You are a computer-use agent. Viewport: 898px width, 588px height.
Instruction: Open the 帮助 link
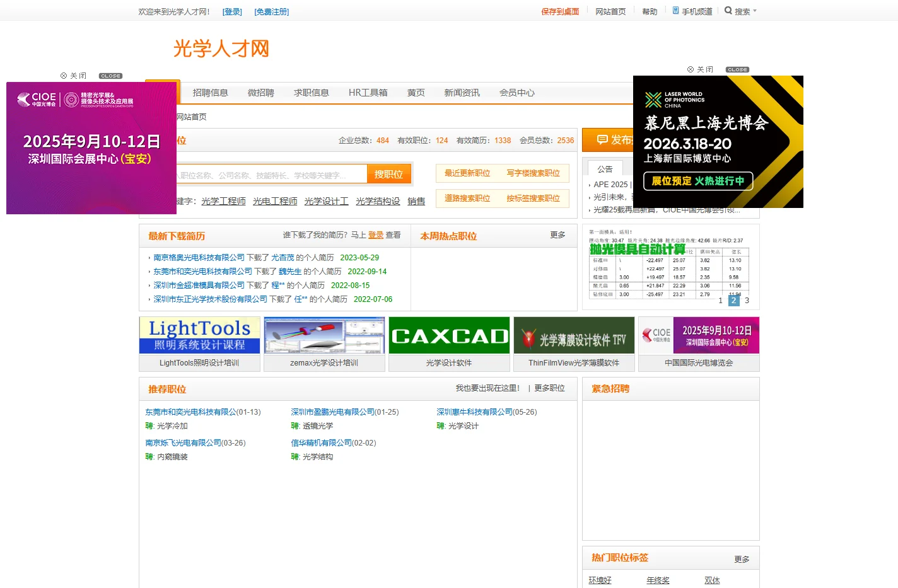(650, 12)
